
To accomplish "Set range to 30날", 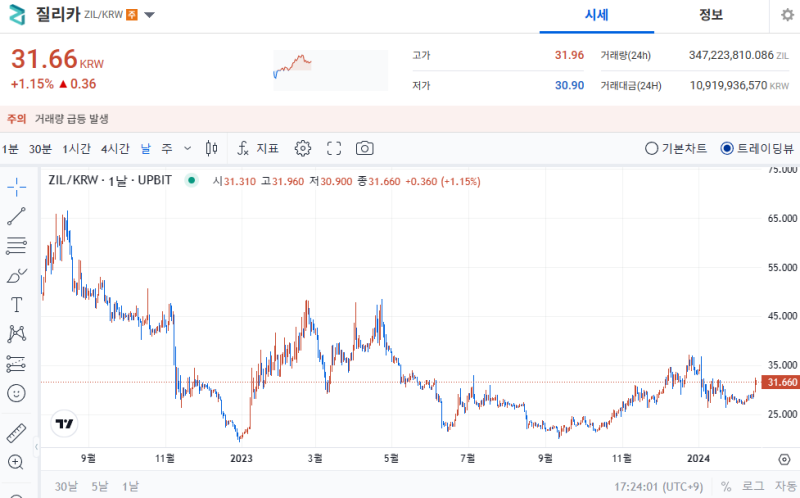I will [66, 486].
